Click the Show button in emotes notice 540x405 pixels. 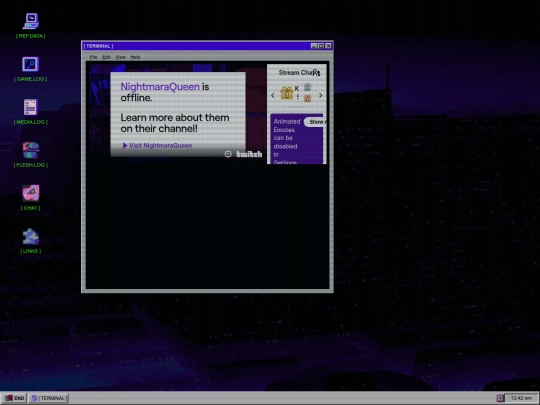315,122
